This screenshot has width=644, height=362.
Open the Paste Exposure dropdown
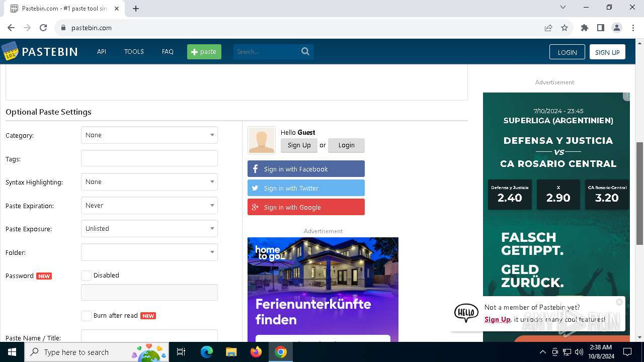coord(149,229)
